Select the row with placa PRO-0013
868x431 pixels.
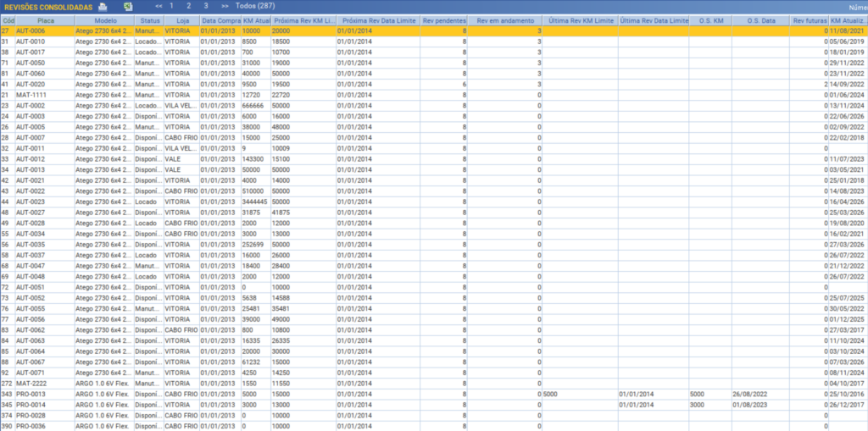pyautogui.click(x=434, y=394)
